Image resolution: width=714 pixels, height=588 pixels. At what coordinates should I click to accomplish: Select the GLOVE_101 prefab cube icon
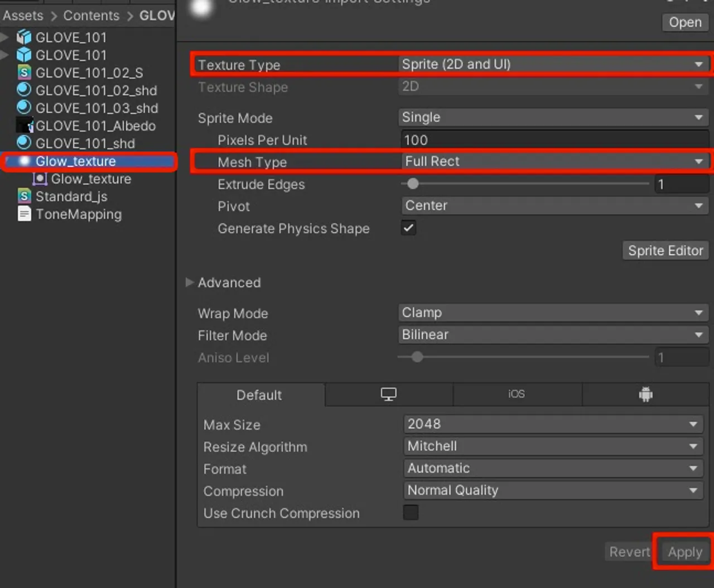pyautogui.click(x=23, y=37)
